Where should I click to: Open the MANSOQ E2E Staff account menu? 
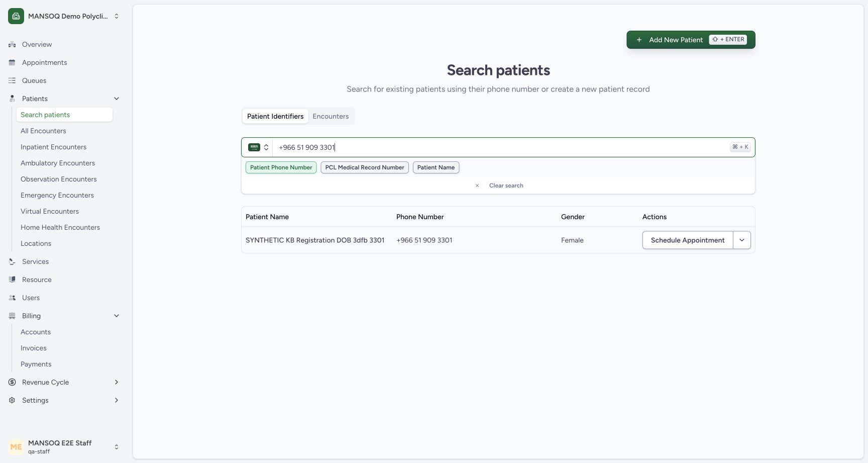[64, 447]
